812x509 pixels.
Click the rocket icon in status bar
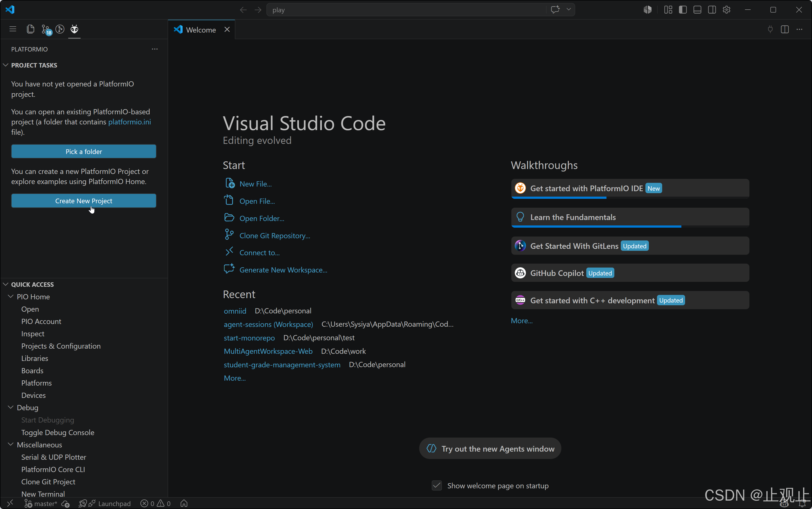(83, 504)
